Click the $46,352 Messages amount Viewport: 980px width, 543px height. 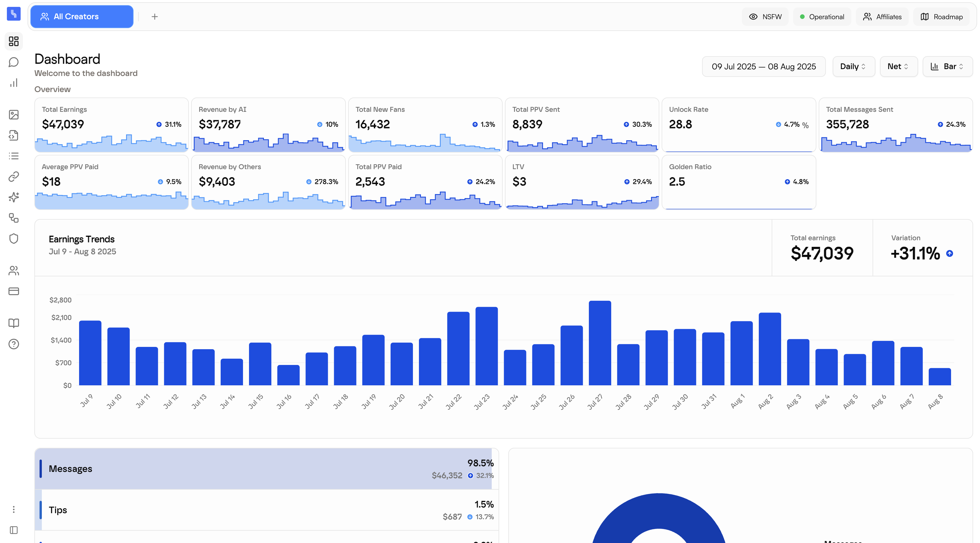tap(447, 476)
